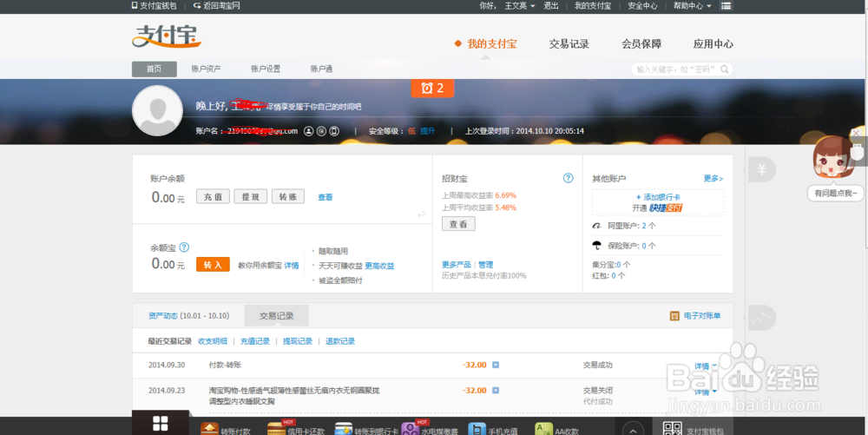This screenshot has width=868, height=435.
Task: Click the cartoon girl help assistant
Action: click(x=833, y=159)
